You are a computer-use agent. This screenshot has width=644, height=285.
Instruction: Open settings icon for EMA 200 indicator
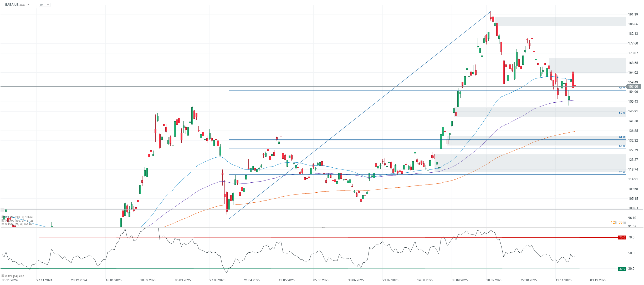pos(3,217)
